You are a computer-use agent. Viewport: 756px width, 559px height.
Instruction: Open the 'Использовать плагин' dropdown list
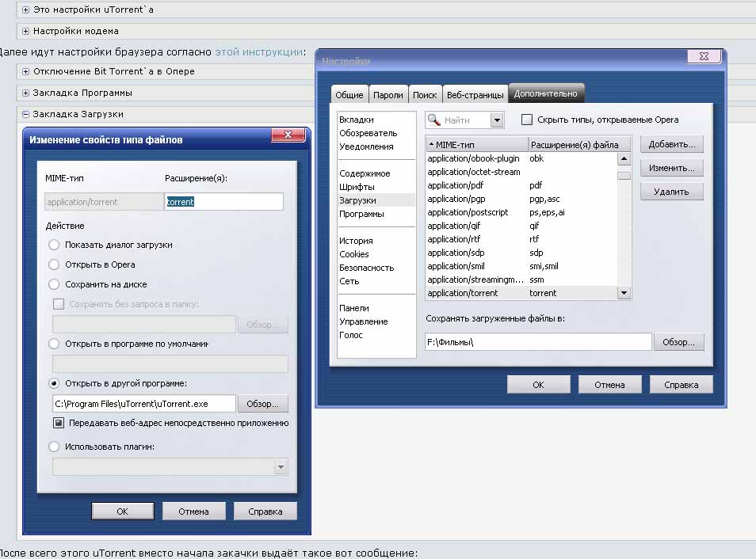coord(280,467)
